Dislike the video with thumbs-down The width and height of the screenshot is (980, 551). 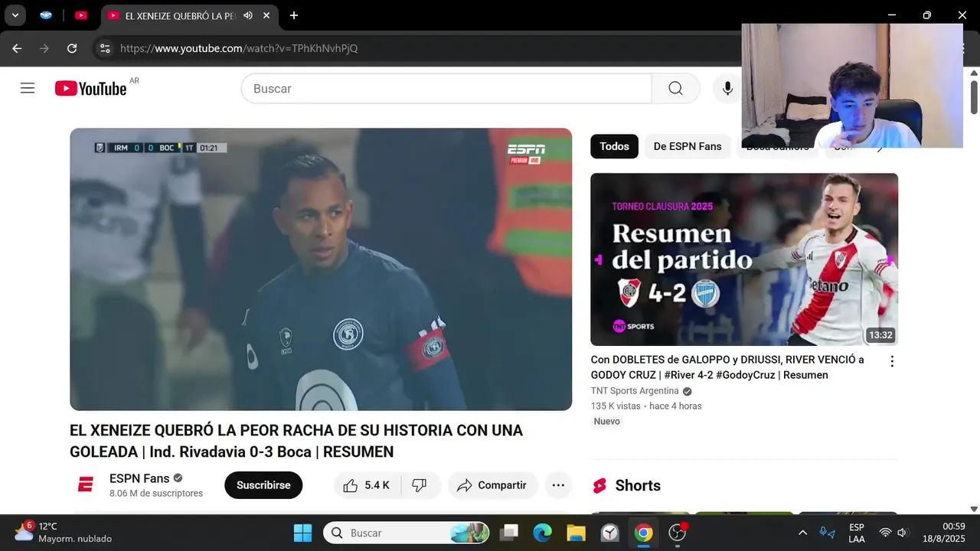point(420,485)
